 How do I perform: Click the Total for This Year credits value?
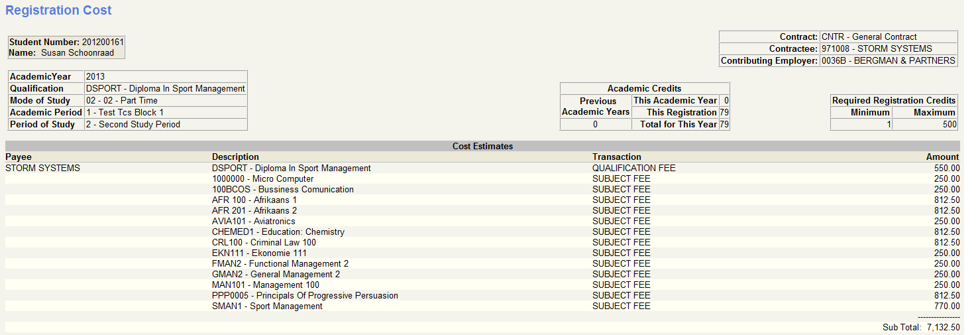click(x=724, y=125)
